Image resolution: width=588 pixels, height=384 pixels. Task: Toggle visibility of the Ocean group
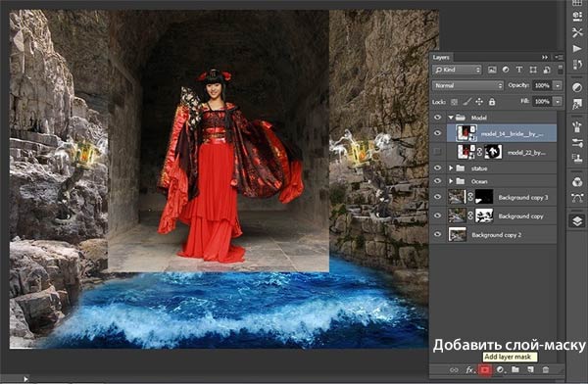coord(437,181)
